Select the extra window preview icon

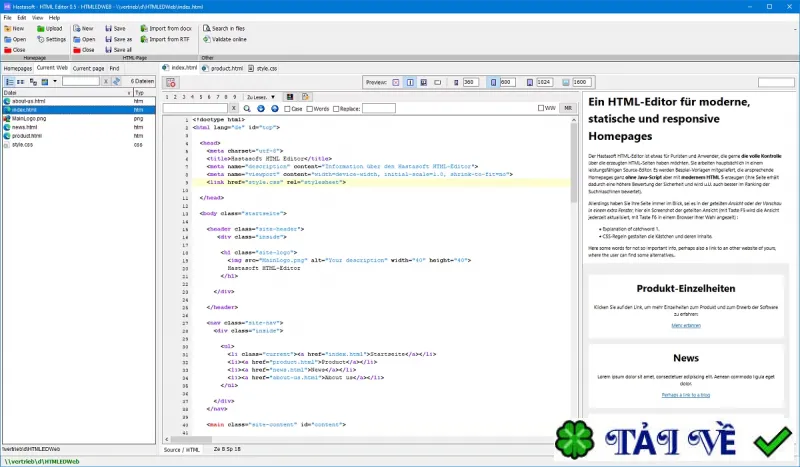(438, 82)
